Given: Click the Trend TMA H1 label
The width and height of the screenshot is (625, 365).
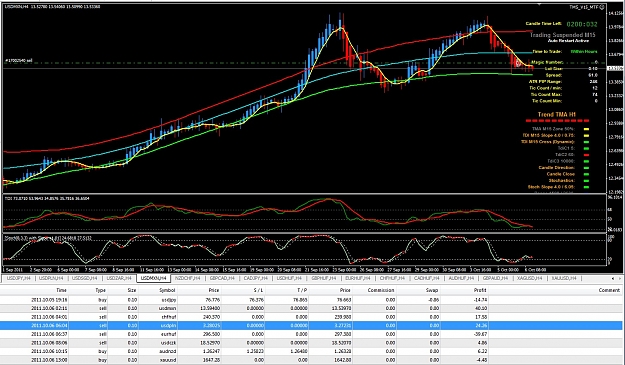Looking at the screenshot, I should (556, 114).
